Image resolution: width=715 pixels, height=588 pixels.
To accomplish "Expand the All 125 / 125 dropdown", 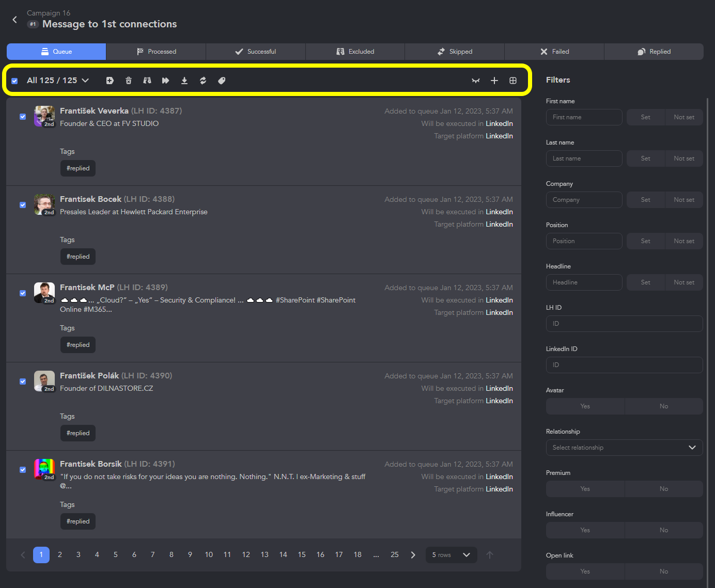I will tap(58, 81).
